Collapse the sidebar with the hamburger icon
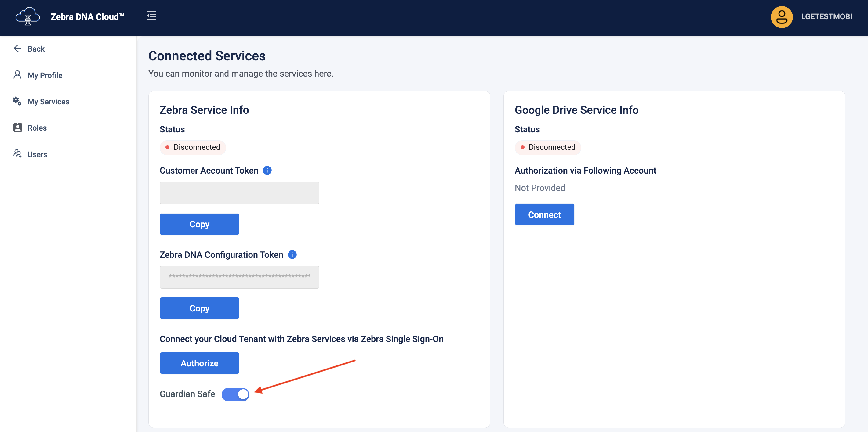The width and height of the screenshot is (868, 432). 151,16
